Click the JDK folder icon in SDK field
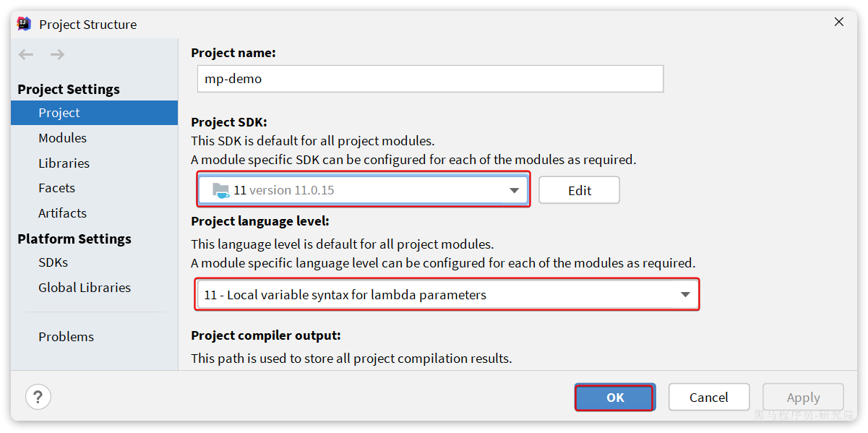868x433 pixels. coord(220,190)
